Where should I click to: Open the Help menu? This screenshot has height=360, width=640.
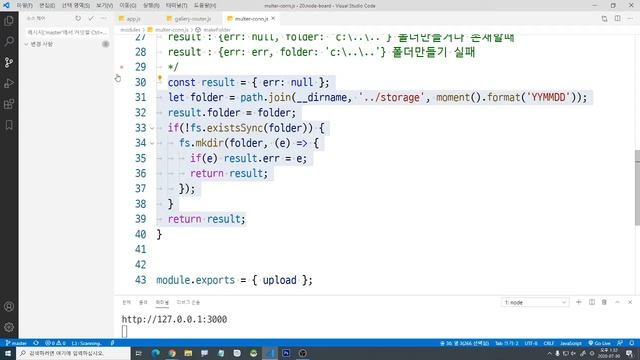pyautogui.click(x=205, y=6)
